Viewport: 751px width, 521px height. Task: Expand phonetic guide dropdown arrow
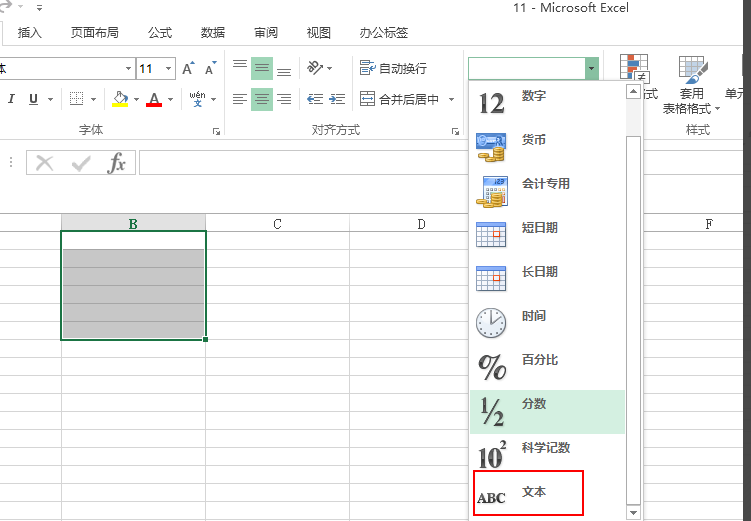[x=214, y=100]
